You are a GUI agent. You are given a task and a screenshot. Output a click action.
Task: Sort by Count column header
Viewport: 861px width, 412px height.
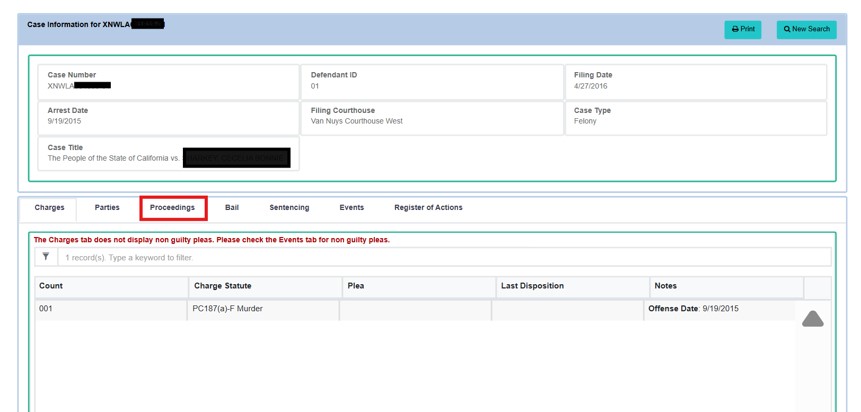tap(111, 287)
